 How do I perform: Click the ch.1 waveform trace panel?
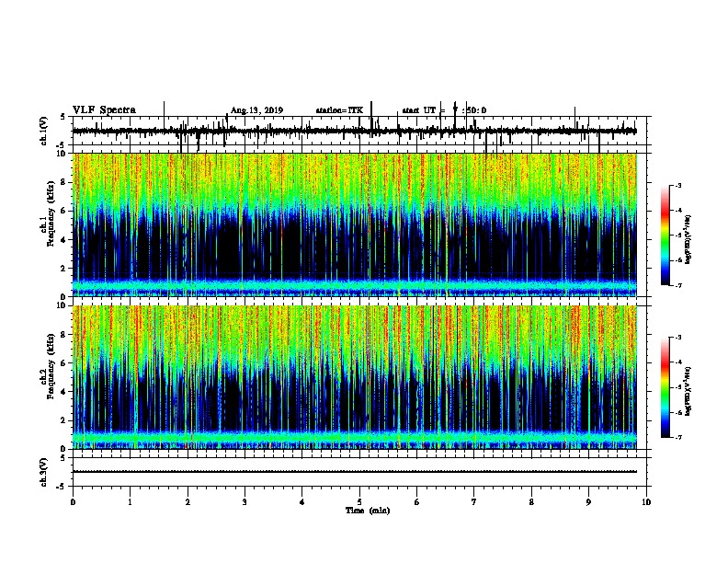tap(358, 131)
